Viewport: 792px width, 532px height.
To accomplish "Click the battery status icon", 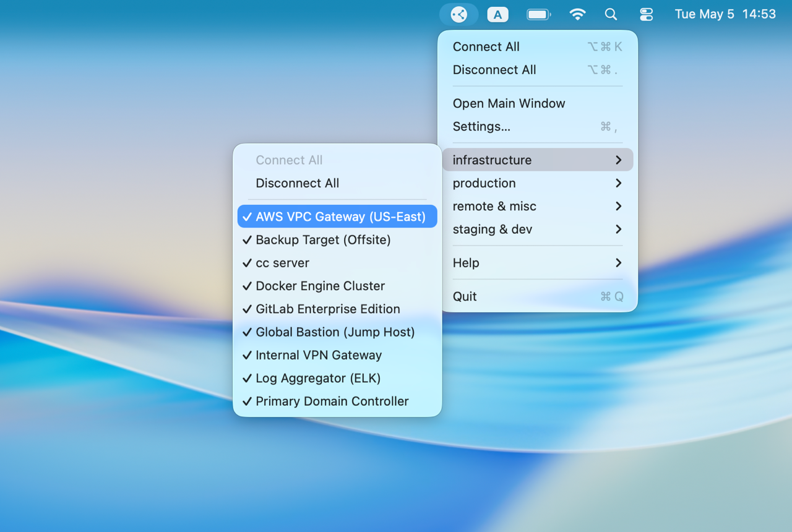I will coord(539,14).
